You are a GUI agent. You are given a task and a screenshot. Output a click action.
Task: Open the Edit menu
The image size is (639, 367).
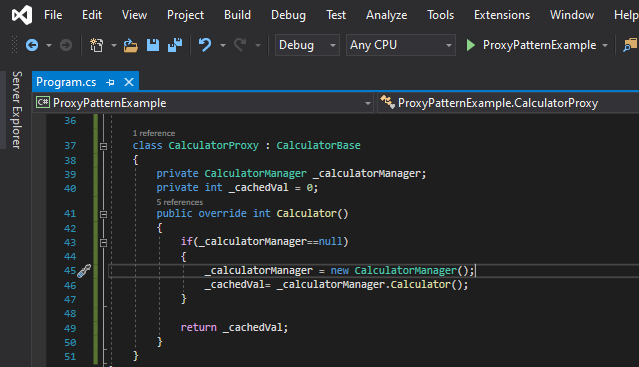coord(92,15)
